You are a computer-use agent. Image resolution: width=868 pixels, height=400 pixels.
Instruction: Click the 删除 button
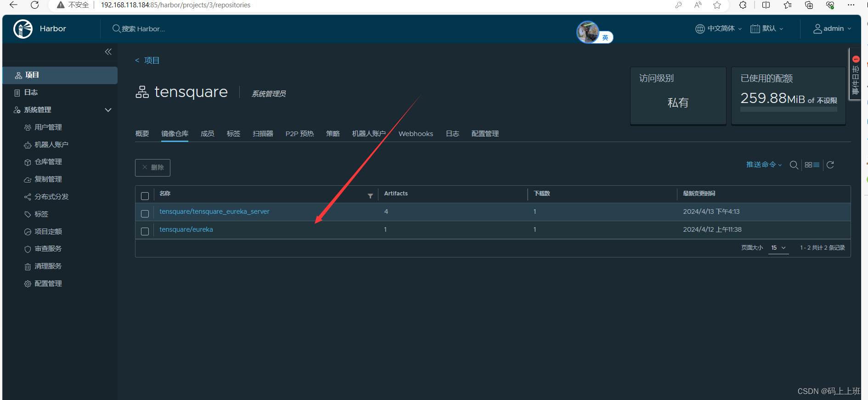(153, 168)
